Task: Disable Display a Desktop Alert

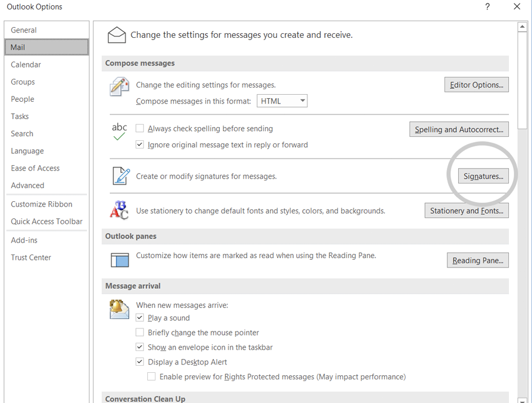Action: [140, 362]
